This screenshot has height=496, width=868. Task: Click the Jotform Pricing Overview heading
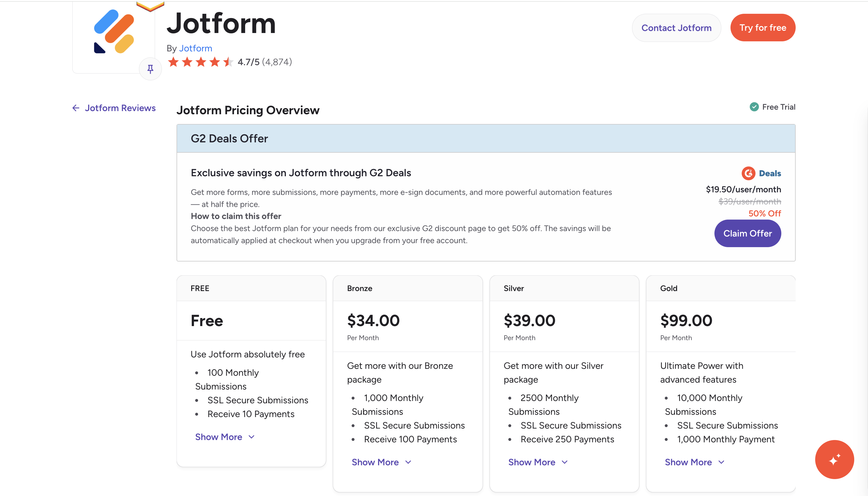248,110
